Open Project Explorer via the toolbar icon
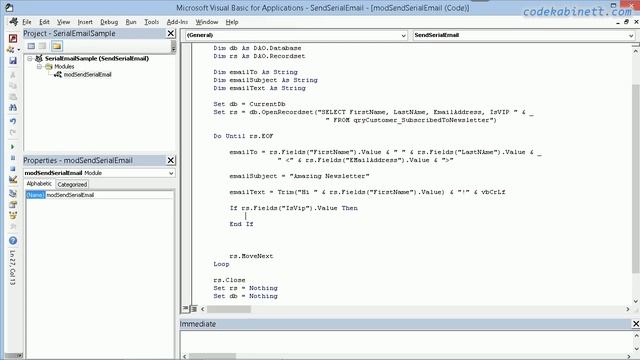The height and width of the screenshot is (360, 640). pos(13,193)
